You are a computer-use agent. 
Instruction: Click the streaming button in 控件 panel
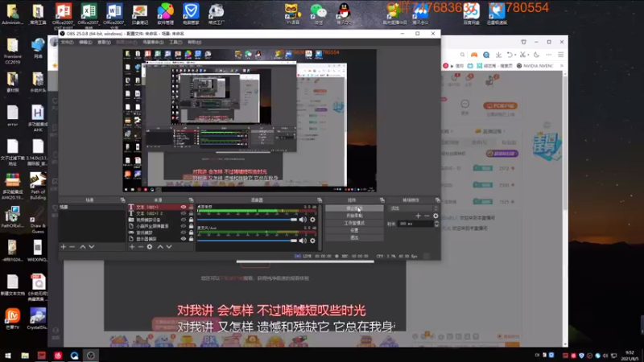tap(354, 208)
